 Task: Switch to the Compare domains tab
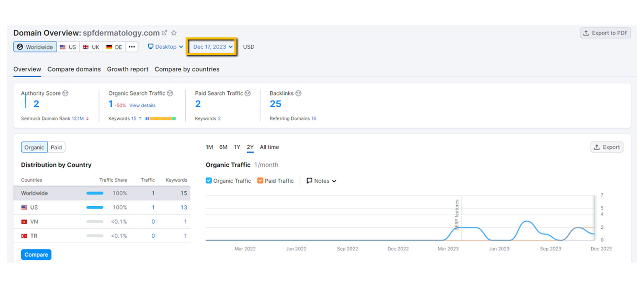[x=74, y=69]
